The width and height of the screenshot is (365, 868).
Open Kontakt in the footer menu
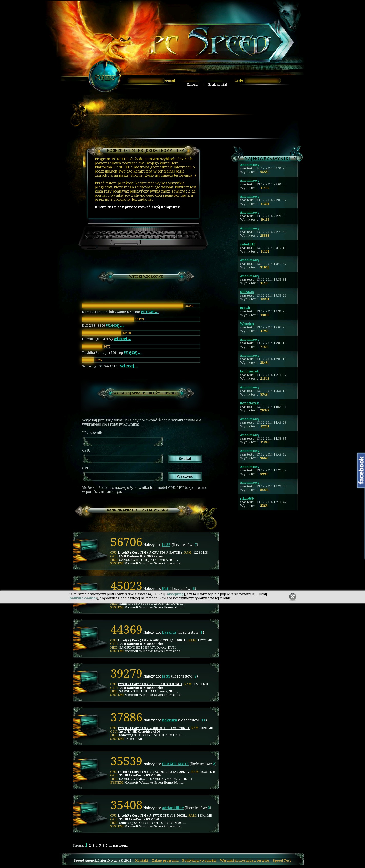click(141, 860)
